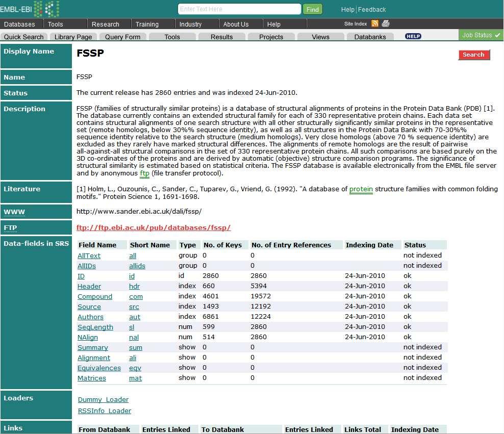This screenshot has height=434, width=504.
Task: Open the Site Index link
Action: coord(356,24)
